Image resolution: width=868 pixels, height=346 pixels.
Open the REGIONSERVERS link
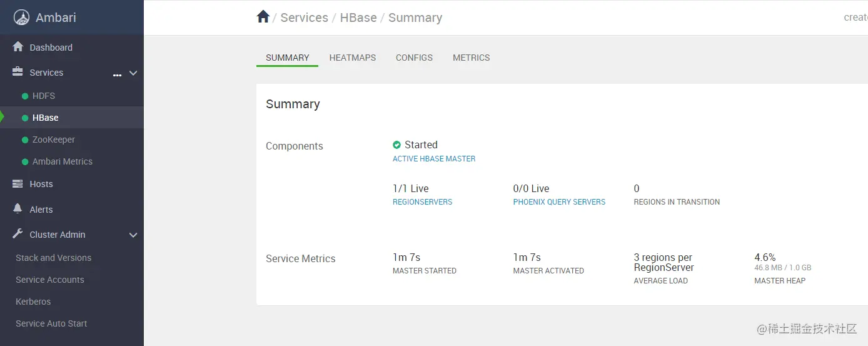(x=422, y=202)
